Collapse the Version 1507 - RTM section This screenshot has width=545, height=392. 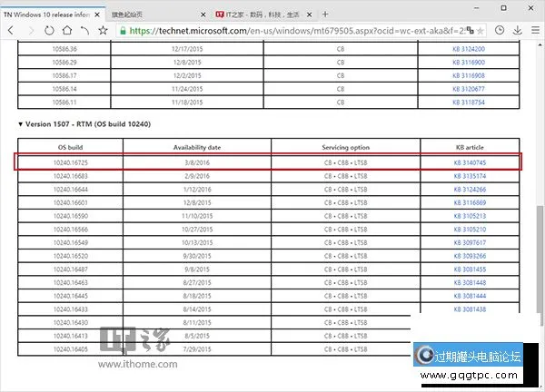pos(22,123)
